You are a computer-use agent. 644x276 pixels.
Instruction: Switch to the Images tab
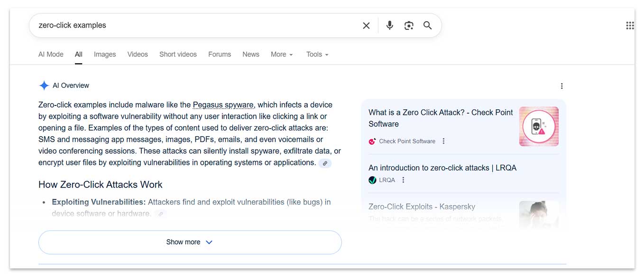click(x=105, y=55)
